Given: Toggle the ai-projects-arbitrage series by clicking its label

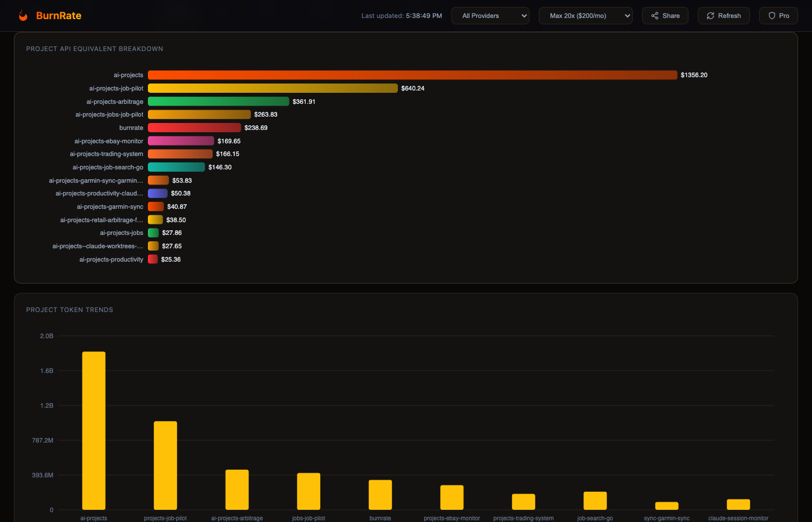Looking at the screenshot, I should click(115, 101).
